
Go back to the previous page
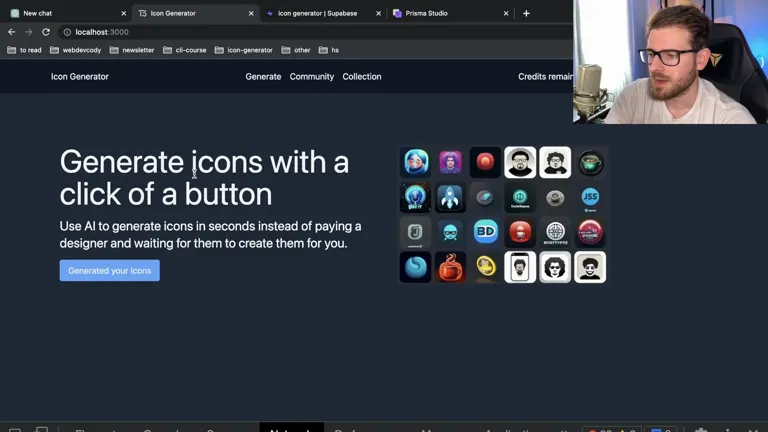(12, 32)
